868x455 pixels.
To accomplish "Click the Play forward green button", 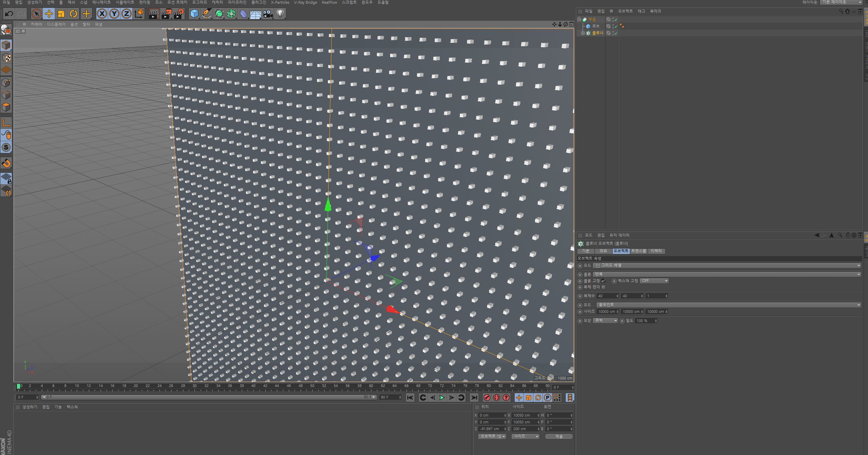I will [442, 397].
